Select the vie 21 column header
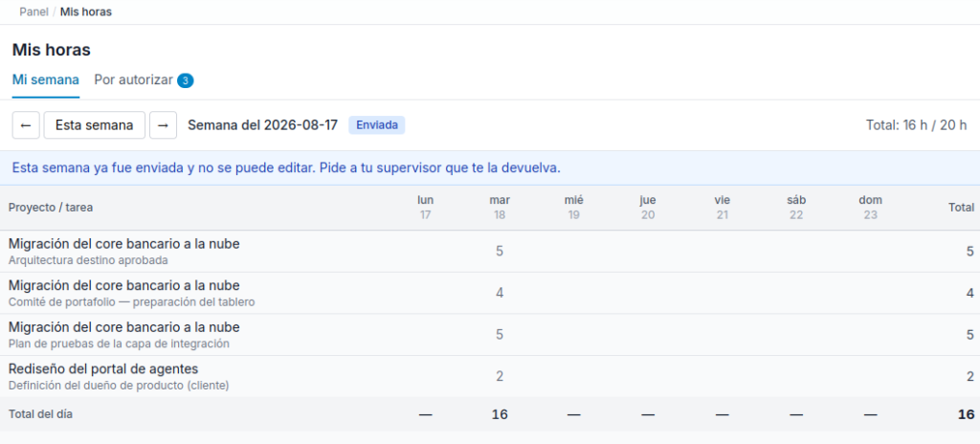Image resolution: width=980 pixels, height=444 pixels. click(723, 208)
